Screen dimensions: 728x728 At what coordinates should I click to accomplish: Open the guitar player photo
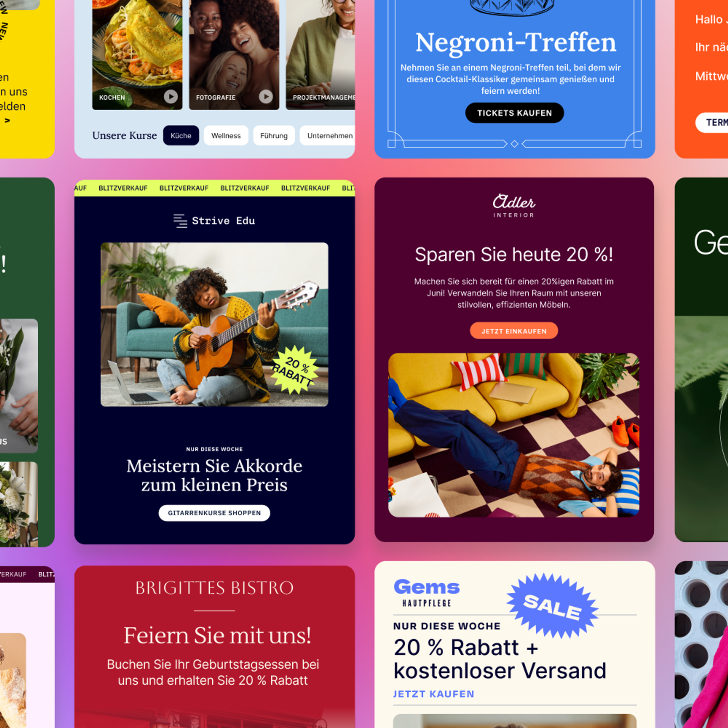coord(214,325)
